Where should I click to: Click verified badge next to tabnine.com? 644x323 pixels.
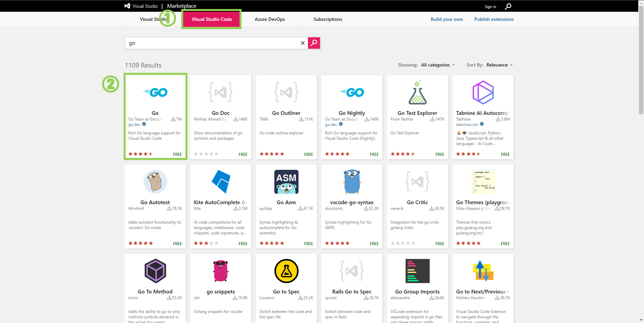click(x=482, y=124)
